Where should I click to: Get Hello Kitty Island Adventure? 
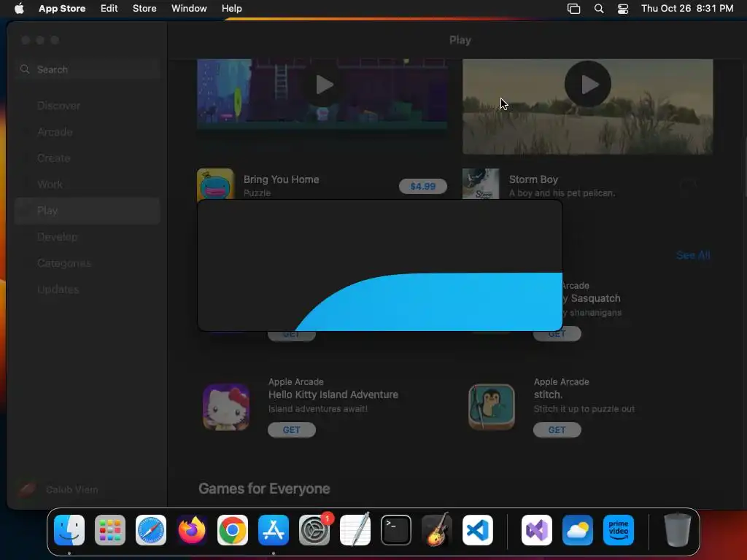(292, 430)
